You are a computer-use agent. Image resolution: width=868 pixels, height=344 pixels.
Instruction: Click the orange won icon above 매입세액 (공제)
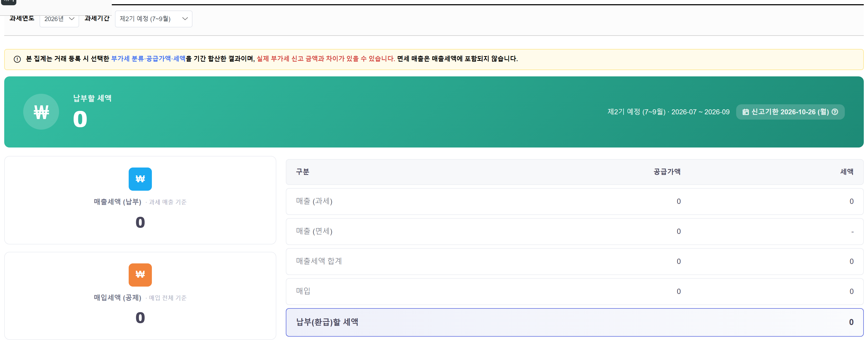(140, 275)
